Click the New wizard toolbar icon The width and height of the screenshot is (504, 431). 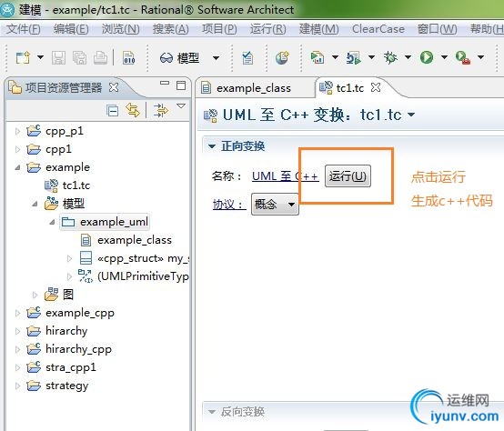coord(23,58)
